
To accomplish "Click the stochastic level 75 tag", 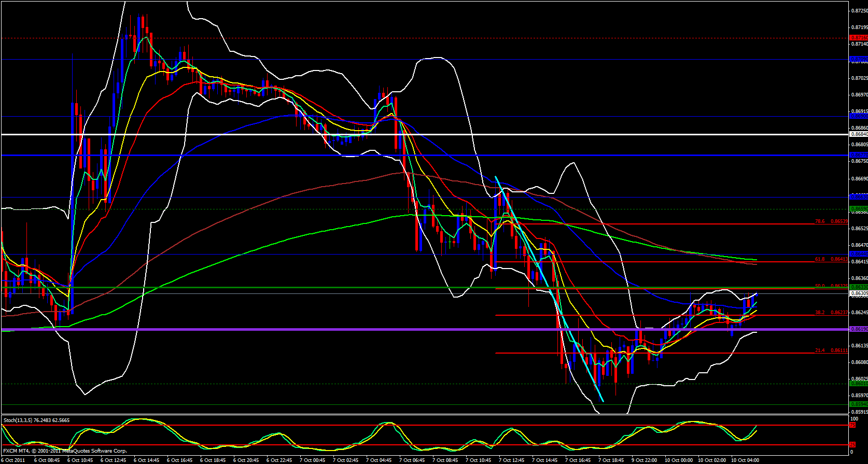I will (852, 425).
